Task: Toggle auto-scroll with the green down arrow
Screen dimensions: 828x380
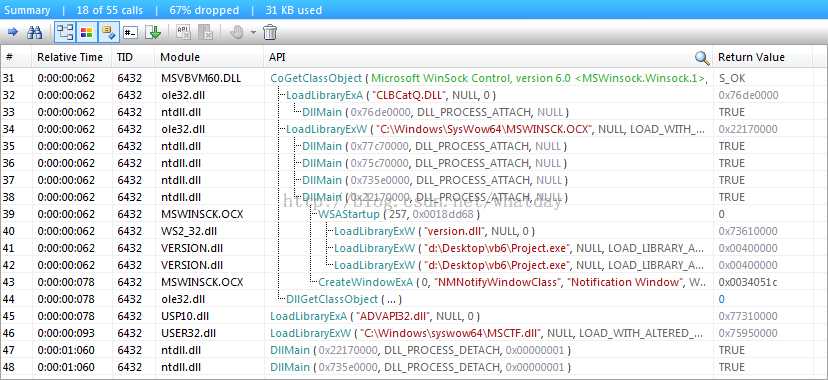Action: pos(153,33)
